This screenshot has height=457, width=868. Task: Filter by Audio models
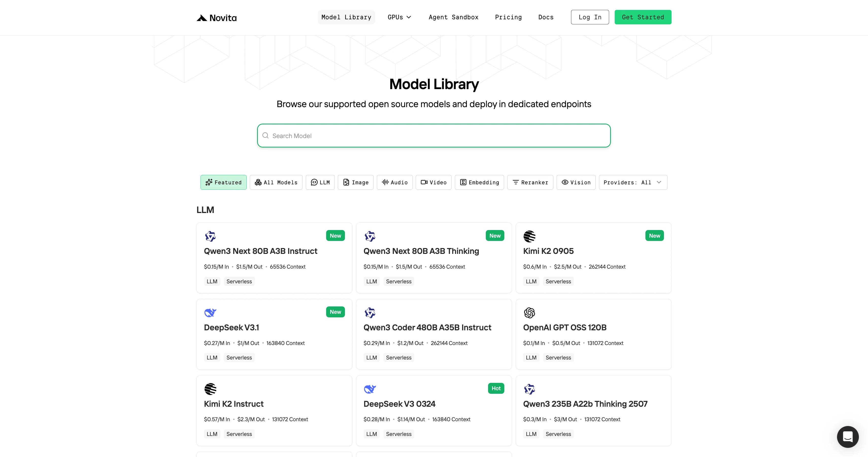tap(395, 182)
